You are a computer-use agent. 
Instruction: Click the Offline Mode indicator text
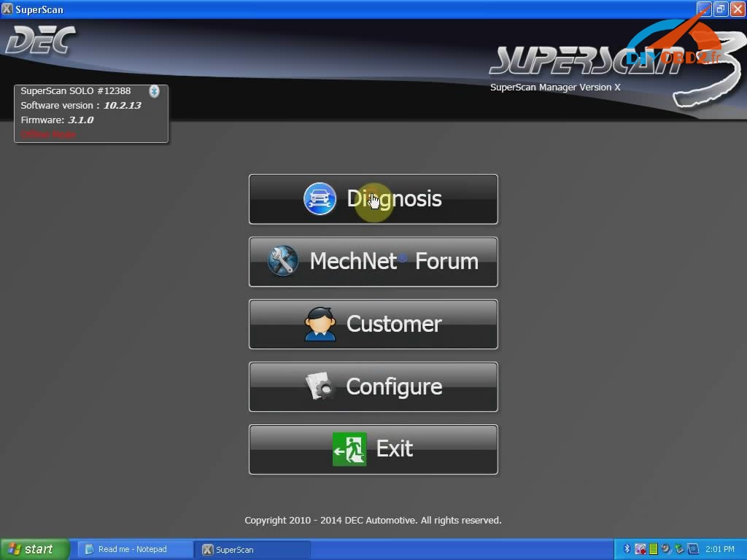click(47, 134)
